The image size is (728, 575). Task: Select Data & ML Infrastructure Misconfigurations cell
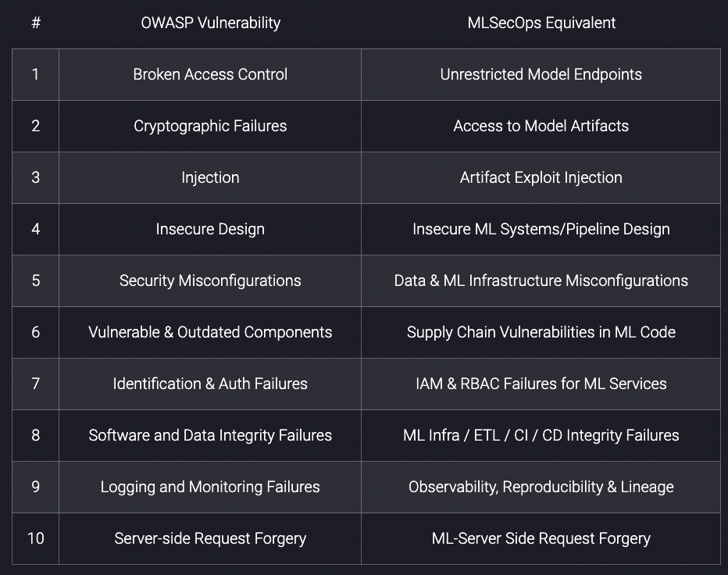pos(541,280)
